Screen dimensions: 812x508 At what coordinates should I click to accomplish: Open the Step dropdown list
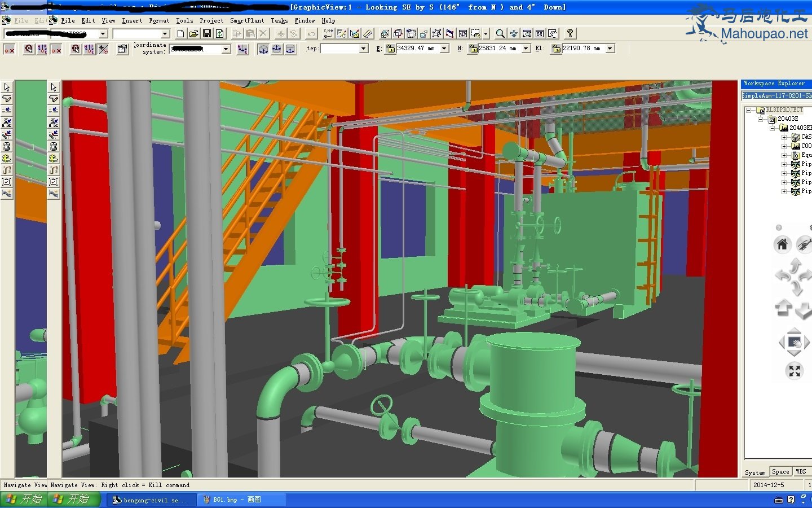(364, 49)
